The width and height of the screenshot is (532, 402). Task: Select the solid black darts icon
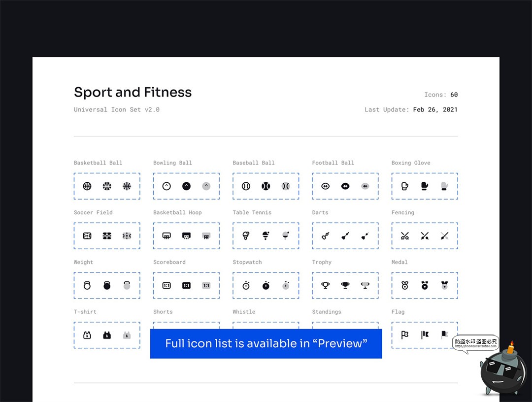pyautogui.click(x=345, y=236)
